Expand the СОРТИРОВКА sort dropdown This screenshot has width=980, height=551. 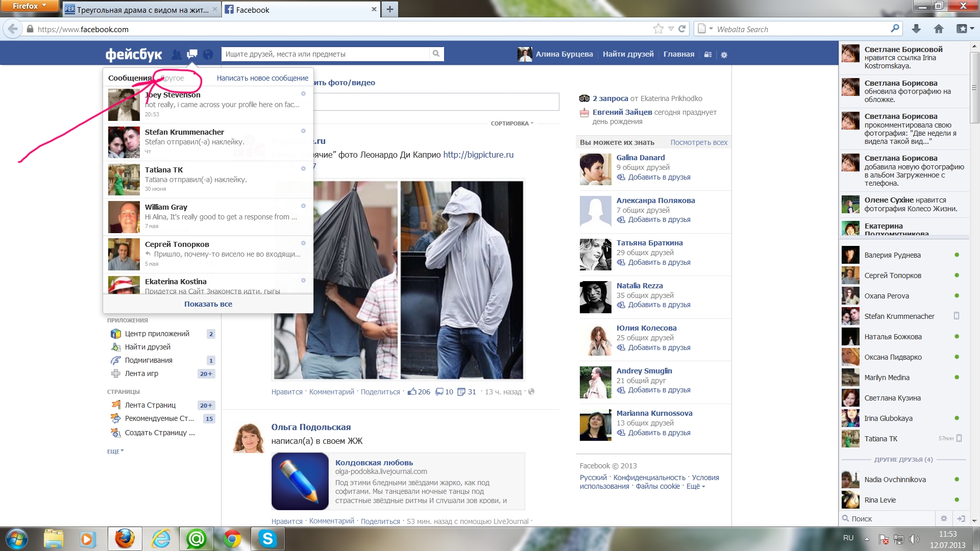click(512, 123)
